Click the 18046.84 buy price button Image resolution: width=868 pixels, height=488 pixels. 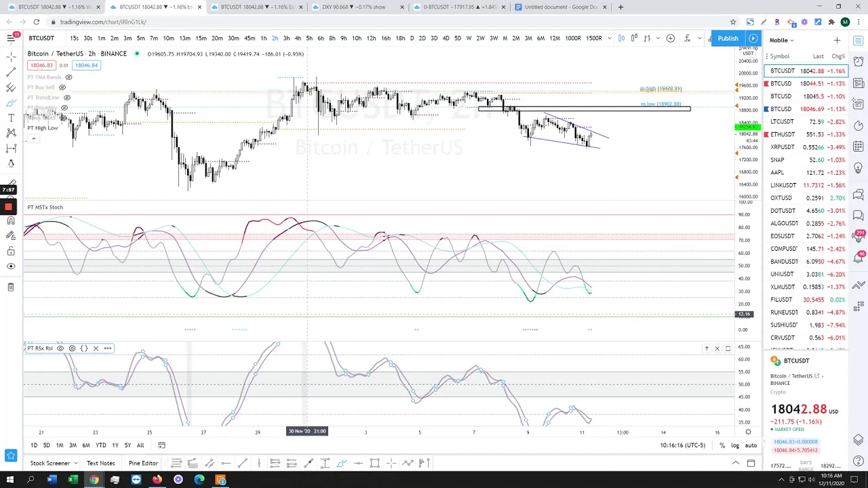tap(86, 65)
